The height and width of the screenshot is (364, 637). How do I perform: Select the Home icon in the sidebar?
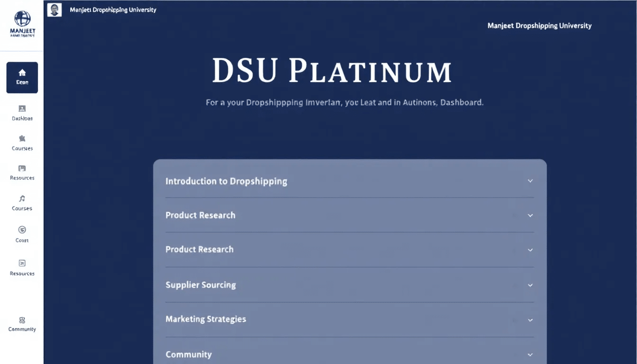pos(22,73)
